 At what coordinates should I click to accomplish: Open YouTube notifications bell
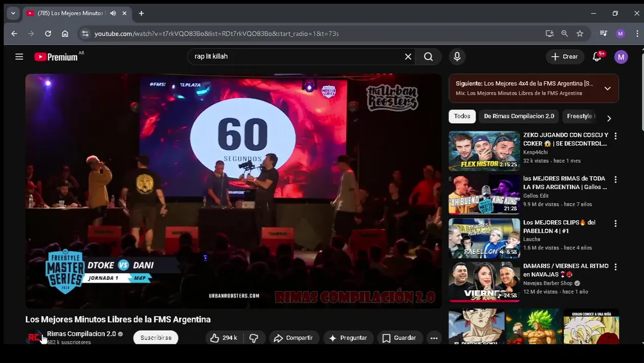click(x=597, y=56)
